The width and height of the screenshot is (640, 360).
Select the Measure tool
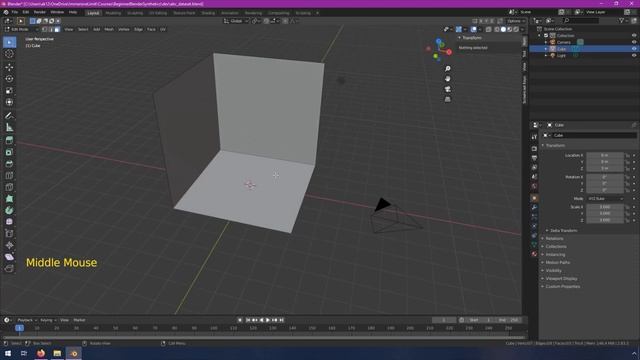[x=9, y=127]
